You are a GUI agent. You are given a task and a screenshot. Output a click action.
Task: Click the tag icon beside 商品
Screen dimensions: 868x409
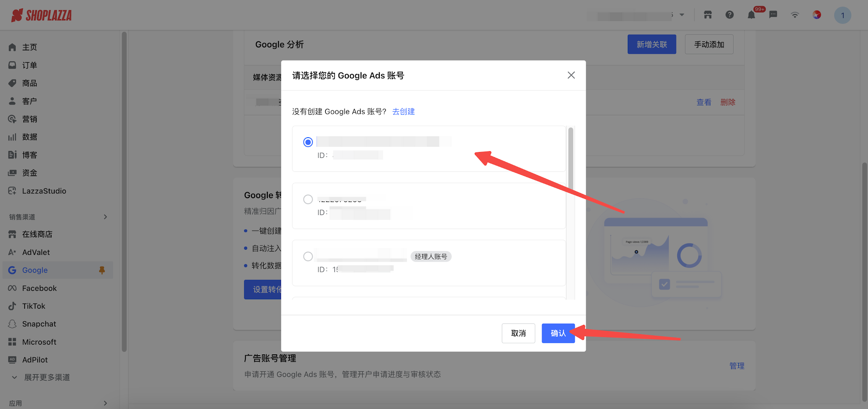click(12, 83)
